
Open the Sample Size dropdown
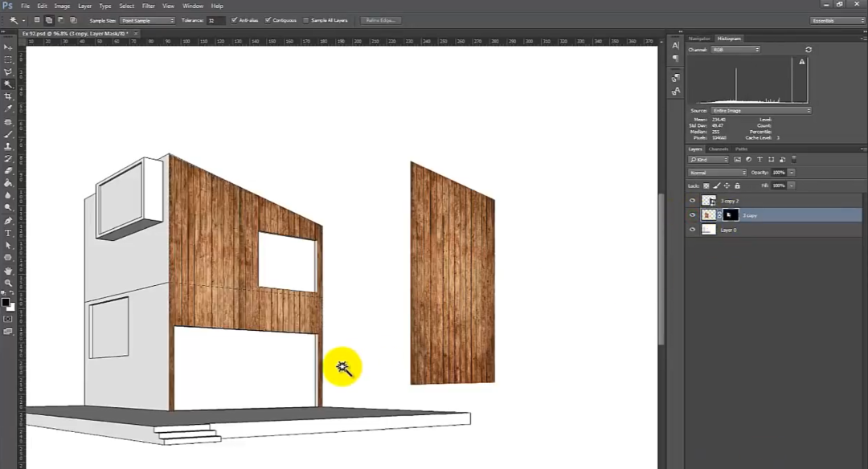pos(148,20)
